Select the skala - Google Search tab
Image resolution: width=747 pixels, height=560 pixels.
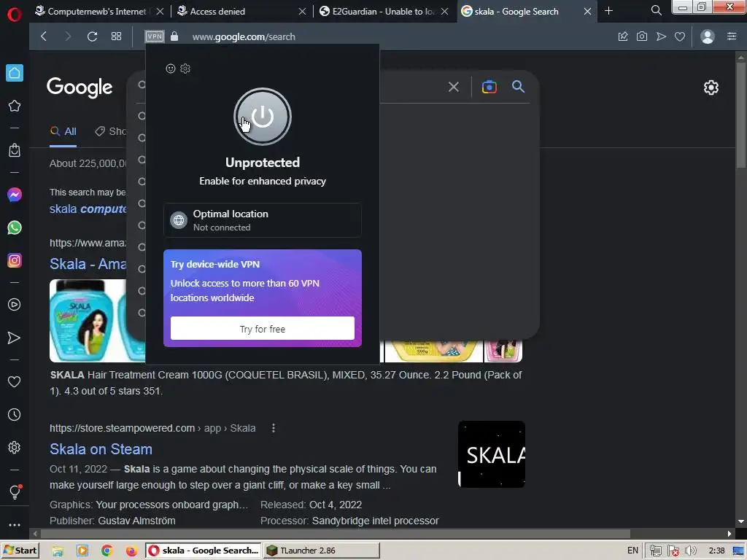tap(517, 11)
